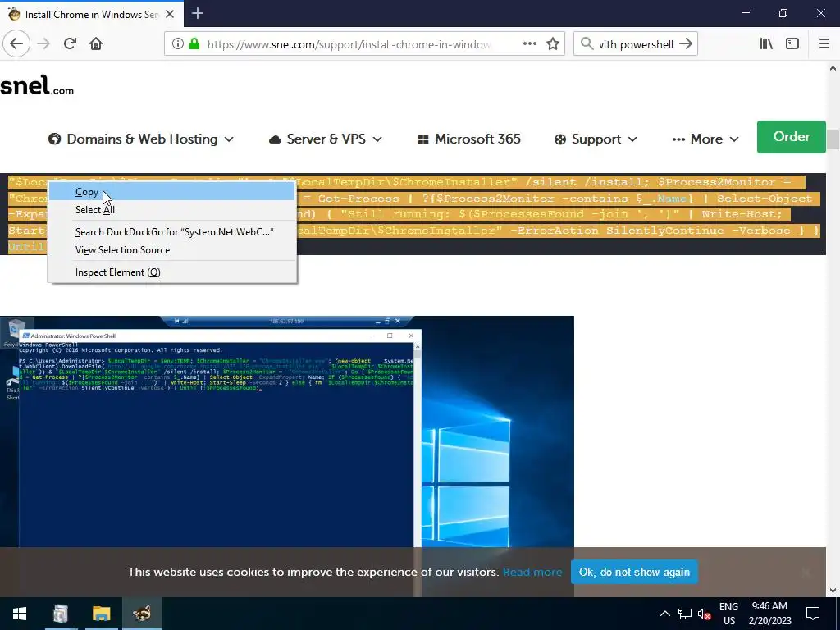Click Ok, do not show again button

pyautogui.click(x=634, y=572)
